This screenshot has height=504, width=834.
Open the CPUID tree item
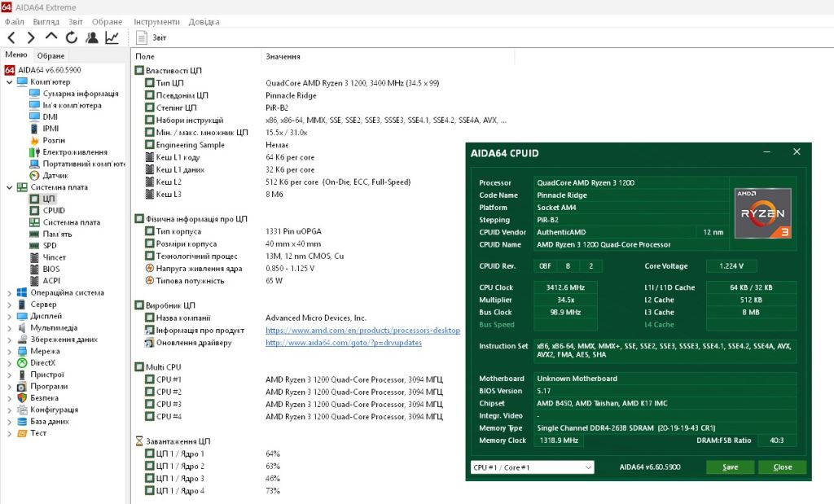54,211
